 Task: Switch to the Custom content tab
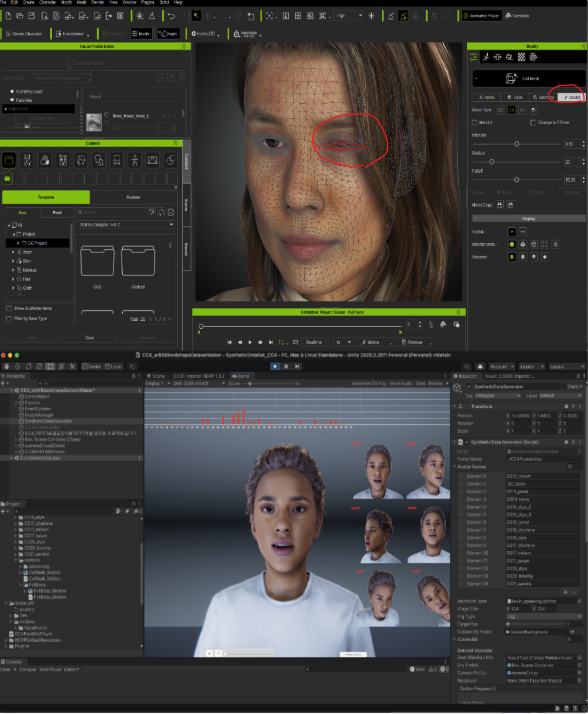click(133, 197)
